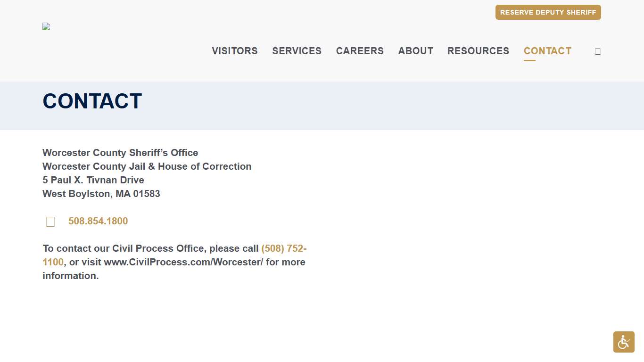Open the Careers navigation item
This screenshot has width=644, height=362.
click(360, 51)
